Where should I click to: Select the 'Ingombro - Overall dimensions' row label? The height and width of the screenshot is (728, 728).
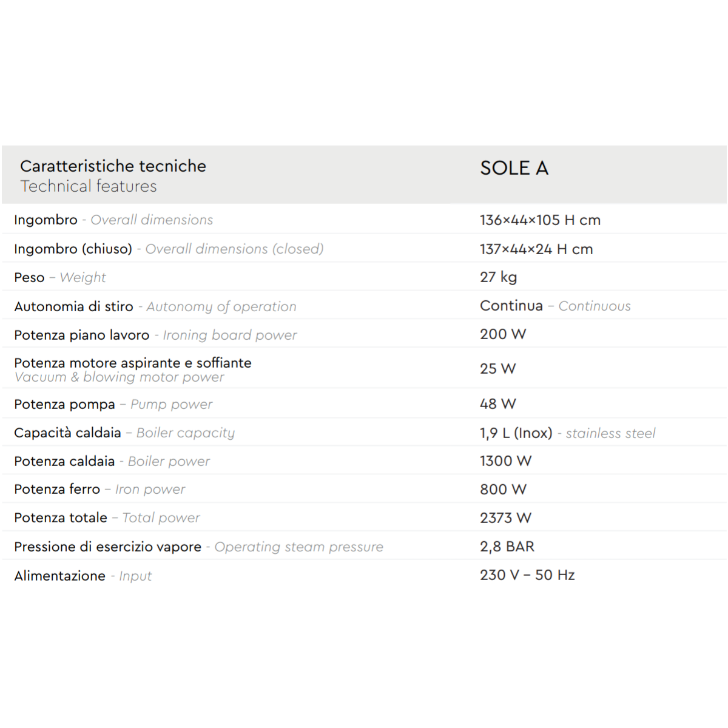113,220
